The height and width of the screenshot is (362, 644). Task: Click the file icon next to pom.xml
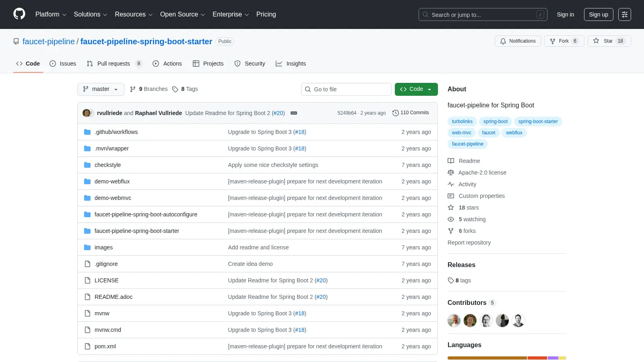click(x=87, y=346)
